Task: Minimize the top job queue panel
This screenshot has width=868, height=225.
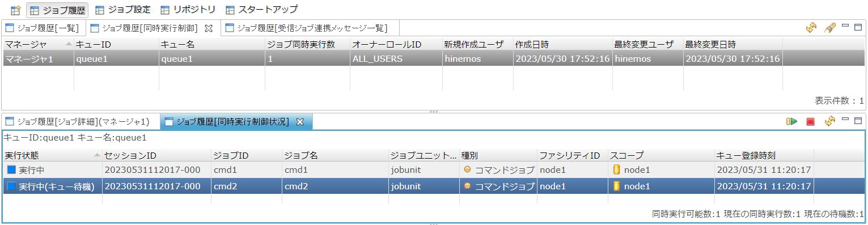Action: [x=845, y=26]
